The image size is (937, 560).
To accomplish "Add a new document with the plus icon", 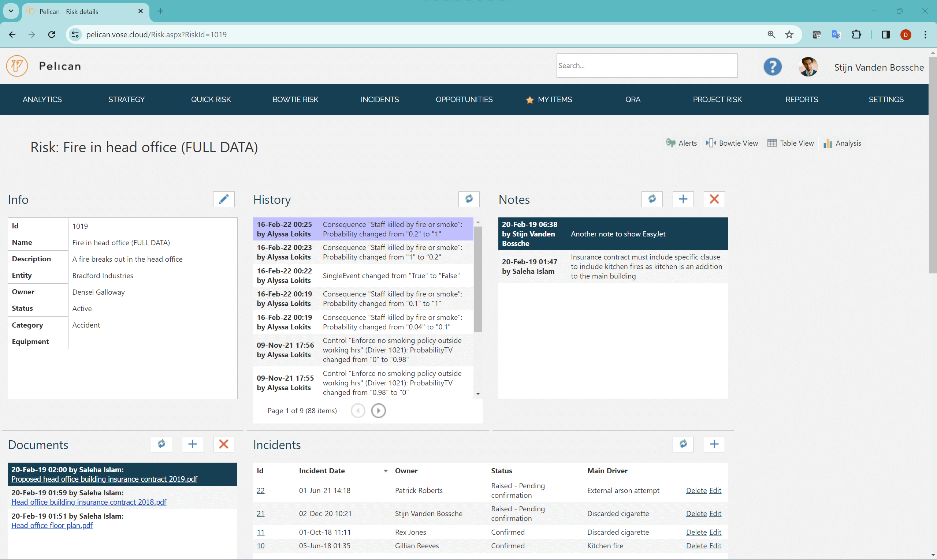I will pos(193,444).
